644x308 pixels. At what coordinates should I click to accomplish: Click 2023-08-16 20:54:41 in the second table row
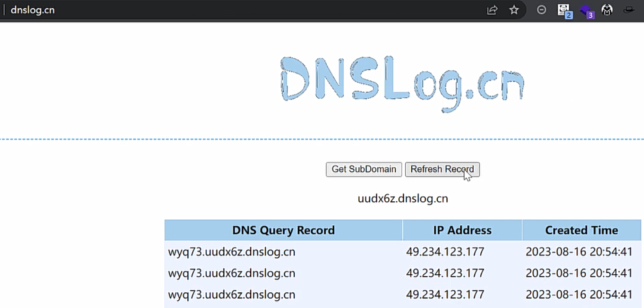point(579,273)
